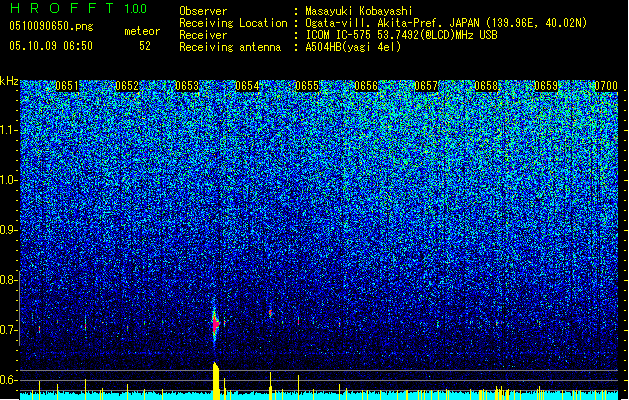Screen dimensions: 629x400
Task: Click the 0.8 kHz axis label
Action: 9,280
